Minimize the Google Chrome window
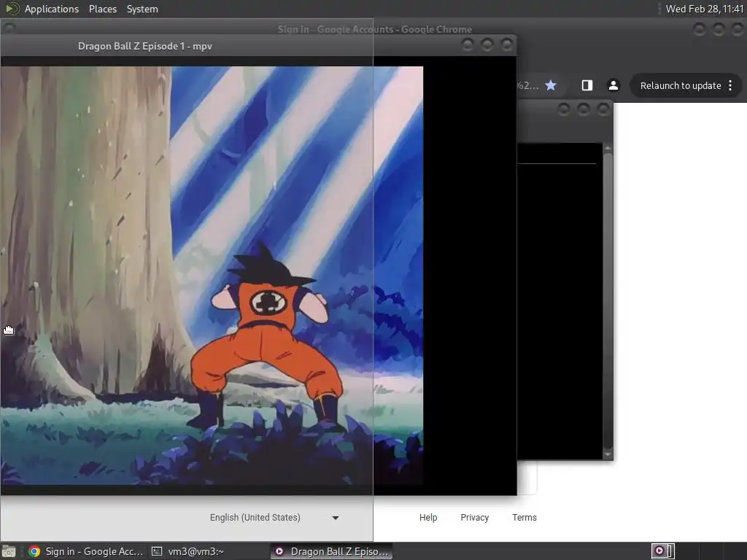This screenshot has height=560, width=747. click(x=699, y=29)
